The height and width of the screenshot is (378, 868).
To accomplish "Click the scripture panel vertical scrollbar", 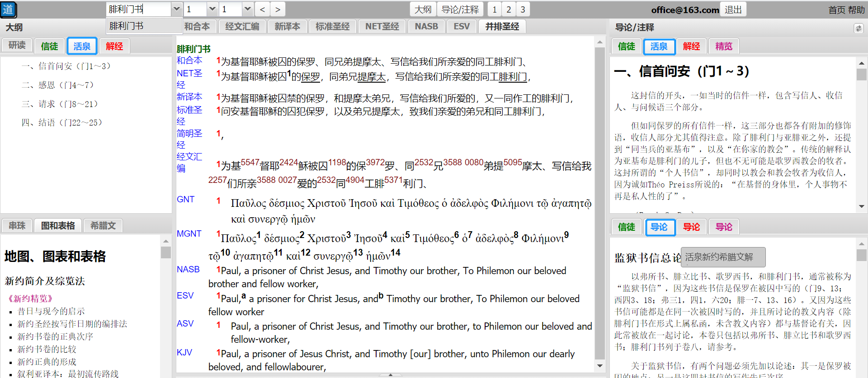I will (x=600, y=203).
